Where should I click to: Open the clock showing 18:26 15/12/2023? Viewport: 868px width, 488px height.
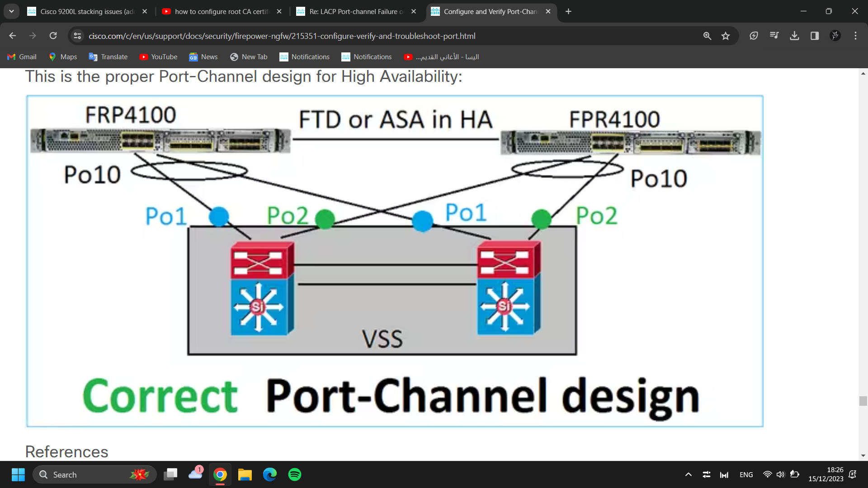pos(826,474)
